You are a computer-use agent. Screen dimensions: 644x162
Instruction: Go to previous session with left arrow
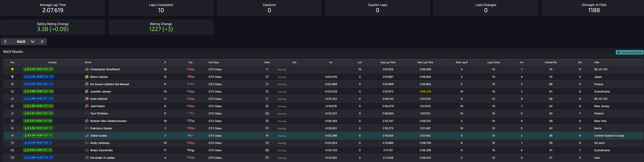point(5,42)
